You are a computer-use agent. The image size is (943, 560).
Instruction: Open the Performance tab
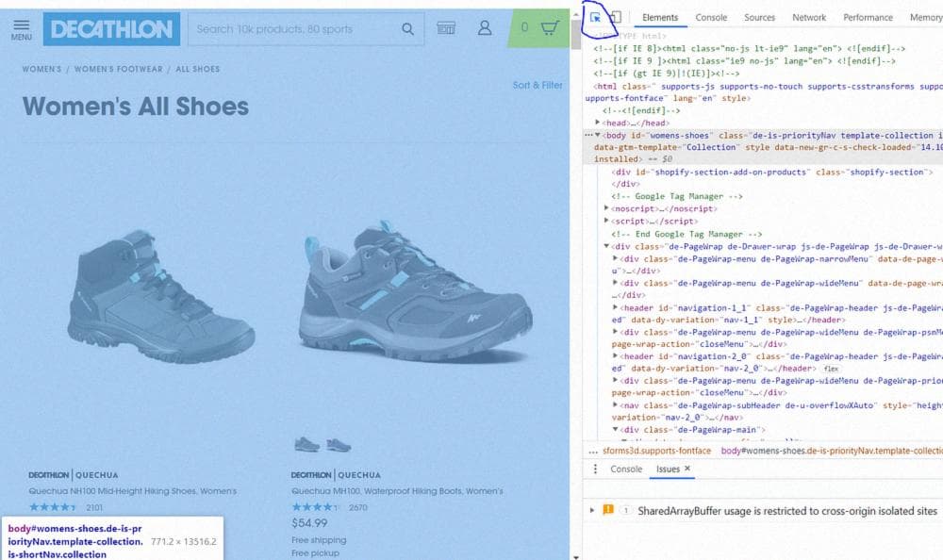[x=868, y=18]
